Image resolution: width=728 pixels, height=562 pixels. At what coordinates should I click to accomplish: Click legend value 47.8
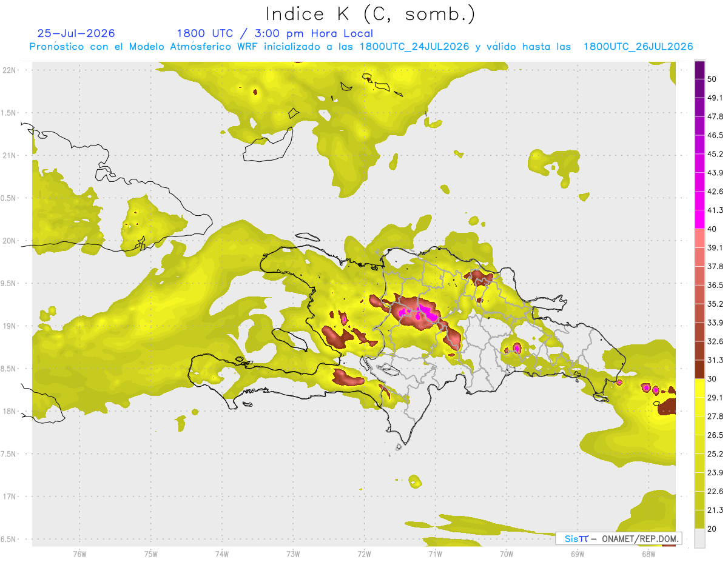point(715,116)
